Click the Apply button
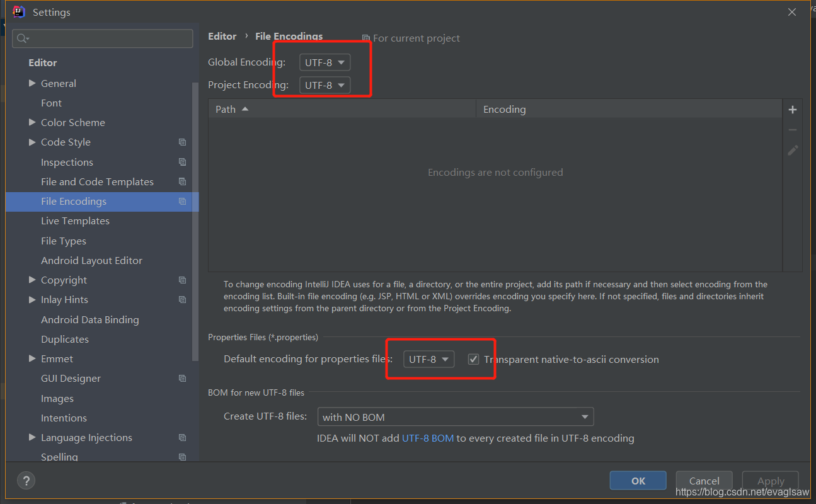The width and height of the screenshot is (816, 504). tap(771, 481)
